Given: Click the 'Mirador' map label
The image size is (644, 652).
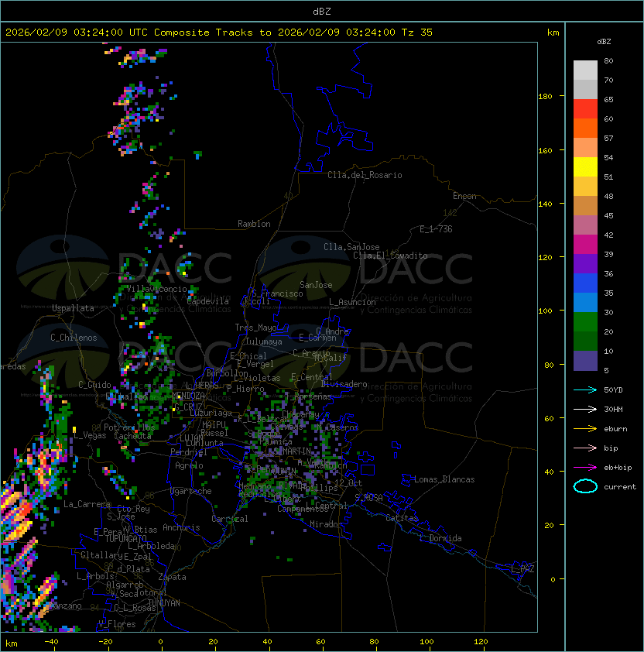Looking at the screenshot, I should coord(327,524).
